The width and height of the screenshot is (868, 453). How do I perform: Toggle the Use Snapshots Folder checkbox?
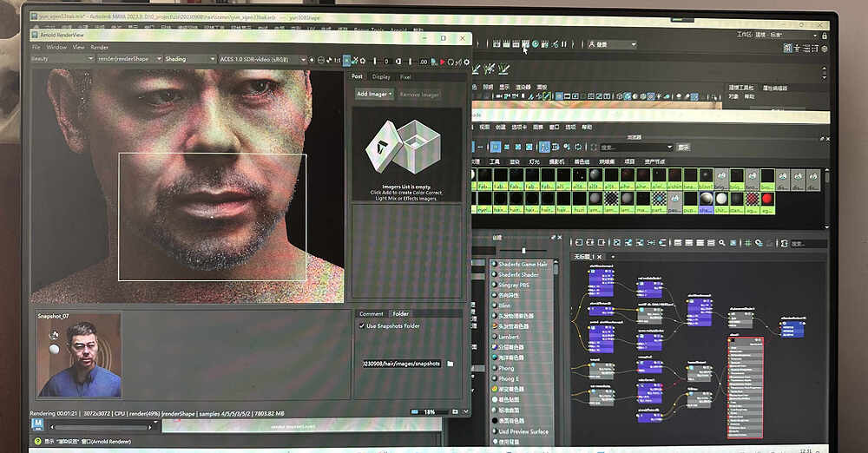tap(361, 326)
